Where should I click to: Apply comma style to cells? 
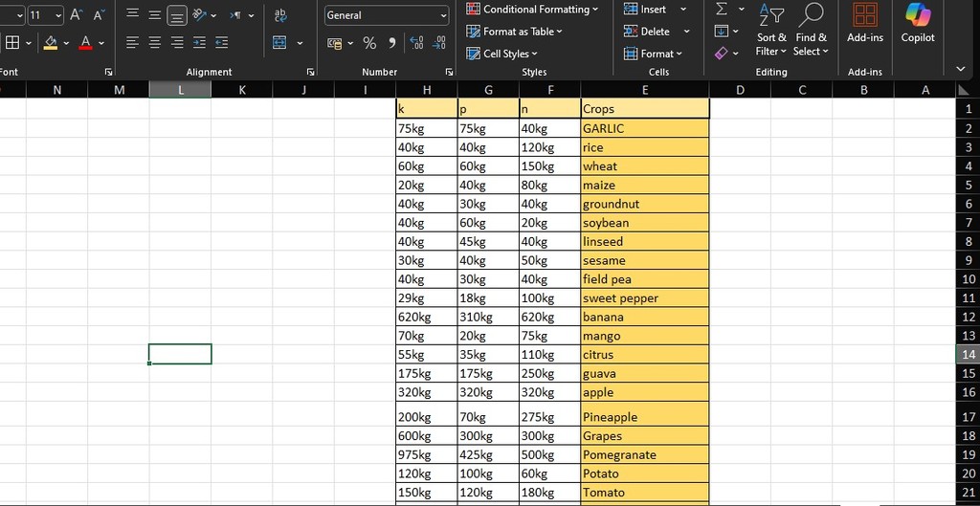[x=392, y=43]
